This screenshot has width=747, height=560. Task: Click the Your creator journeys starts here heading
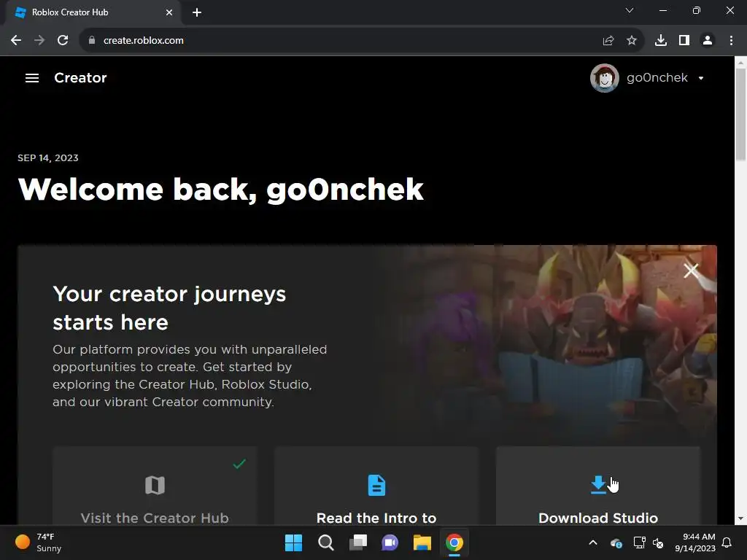pyautogui.click(x=169, y=308)
